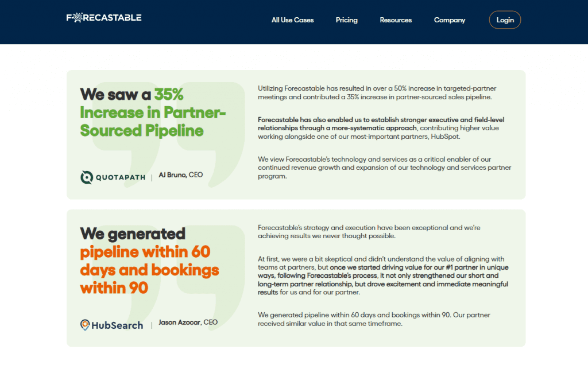
Task: Click the HubSearch company name text
Action: tap(118, 325)
